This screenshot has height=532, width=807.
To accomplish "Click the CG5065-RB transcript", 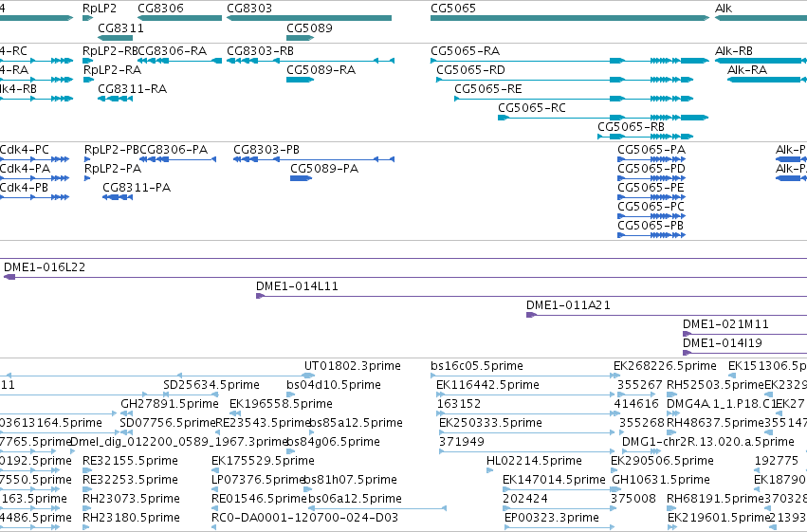I will pyautogui.click(x=646, y=137).
